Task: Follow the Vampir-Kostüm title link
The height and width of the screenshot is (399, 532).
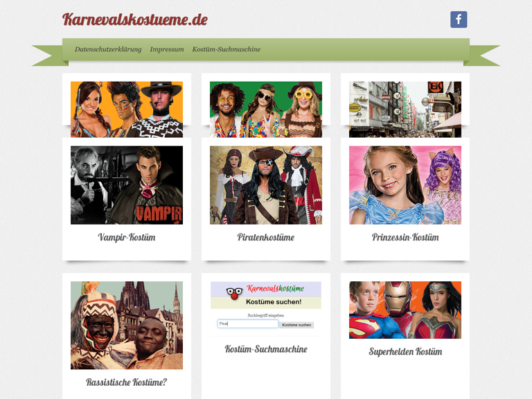Action: pyautogui.click(x=127, y=237)
